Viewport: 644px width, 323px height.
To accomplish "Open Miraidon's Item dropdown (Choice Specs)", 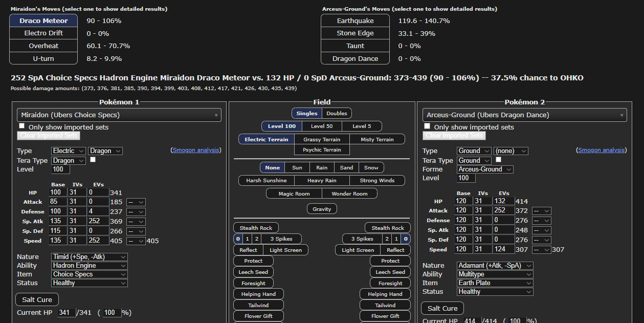I will pyautogui.click(x=90, y=274).
